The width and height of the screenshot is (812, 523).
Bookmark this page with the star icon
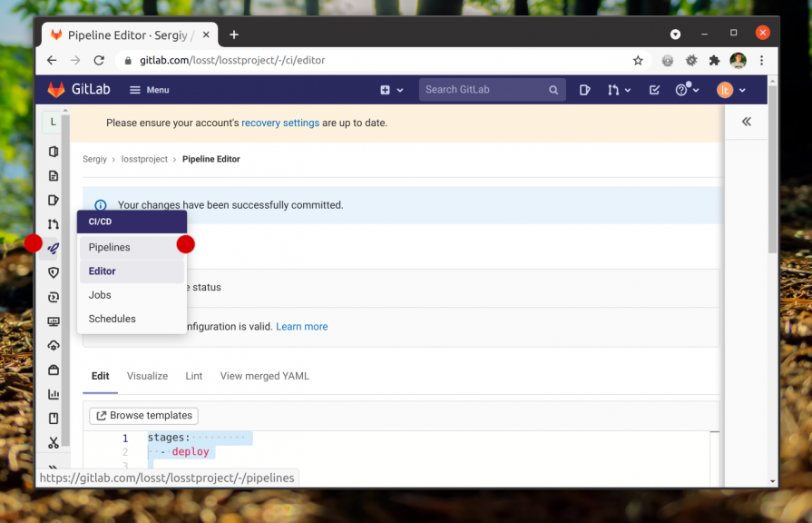pyautogui.click(x=638, y=61)
